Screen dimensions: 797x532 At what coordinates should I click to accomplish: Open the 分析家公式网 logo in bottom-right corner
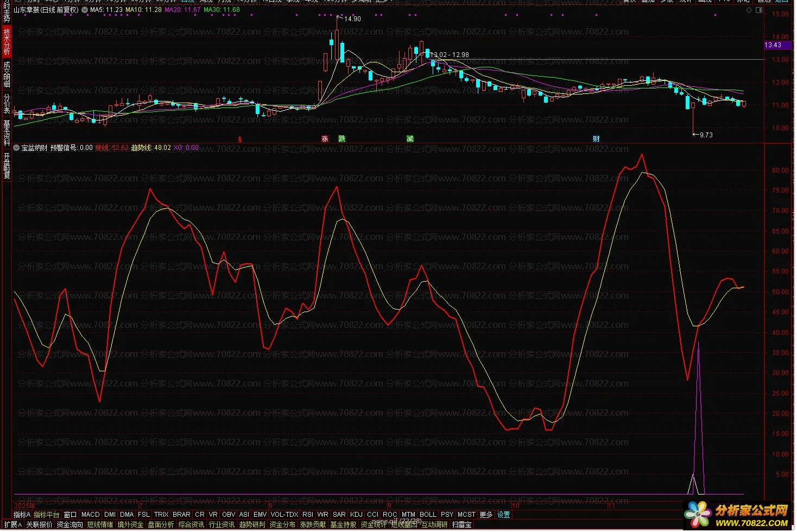coord(737,515)
